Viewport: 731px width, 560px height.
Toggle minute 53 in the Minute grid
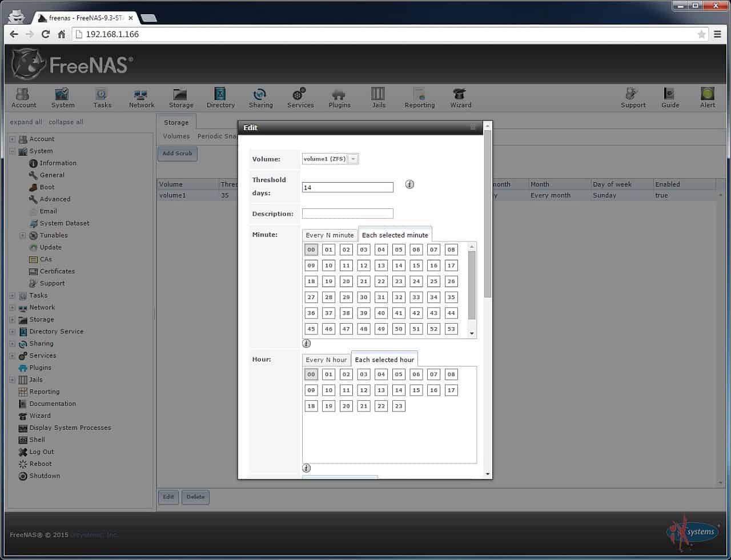tap(451, 329)
